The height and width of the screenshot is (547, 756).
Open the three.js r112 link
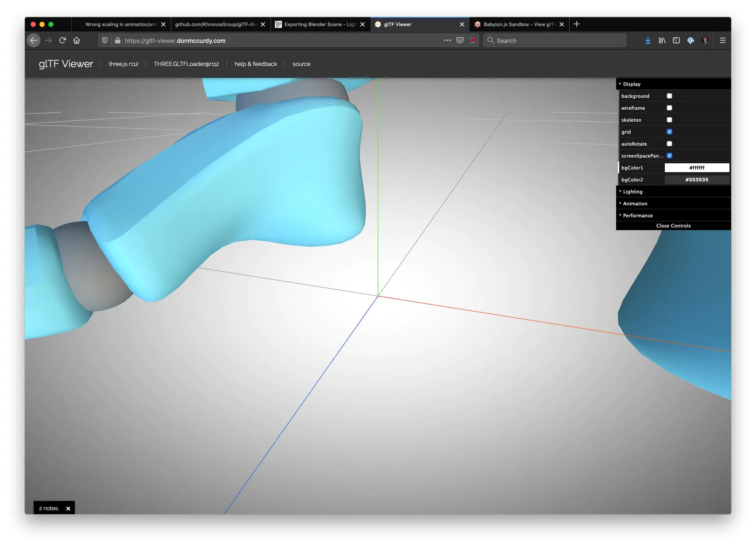123,64
